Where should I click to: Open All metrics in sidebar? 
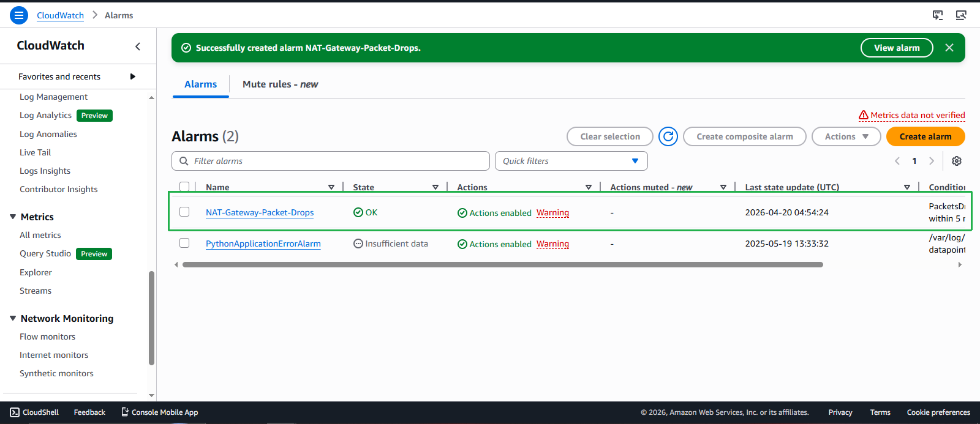[x=40, y=235]
